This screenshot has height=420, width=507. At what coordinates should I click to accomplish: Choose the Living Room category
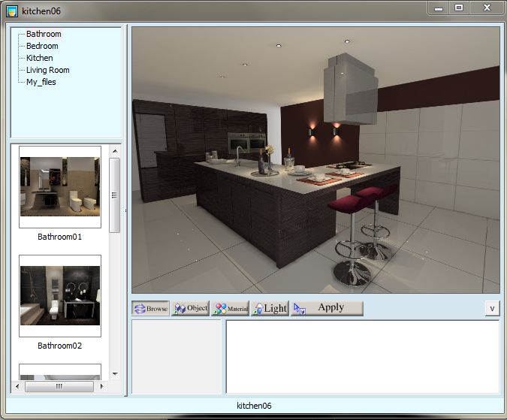coord(47,70)
